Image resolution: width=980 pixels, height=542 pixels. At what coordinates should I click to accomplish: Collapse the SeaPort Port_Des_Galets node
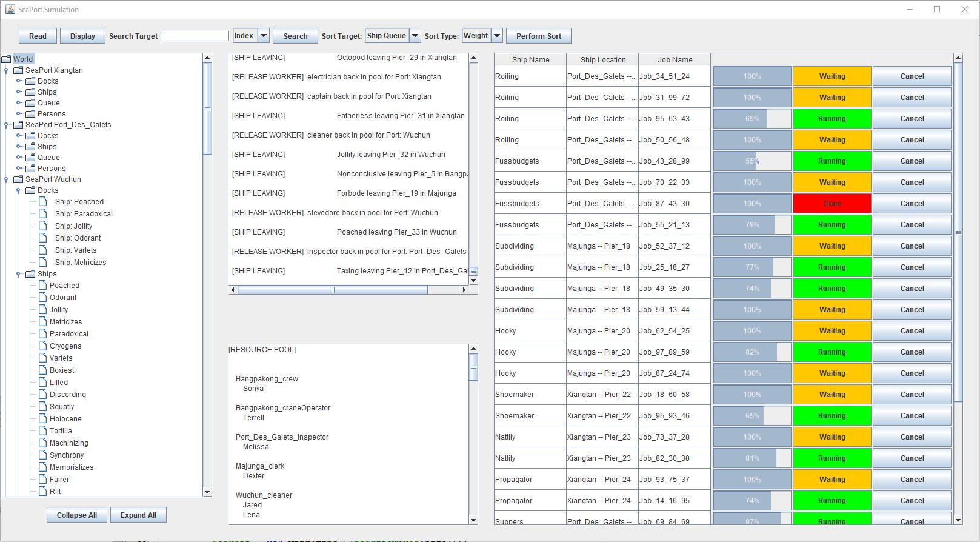[x=7, y=125]
